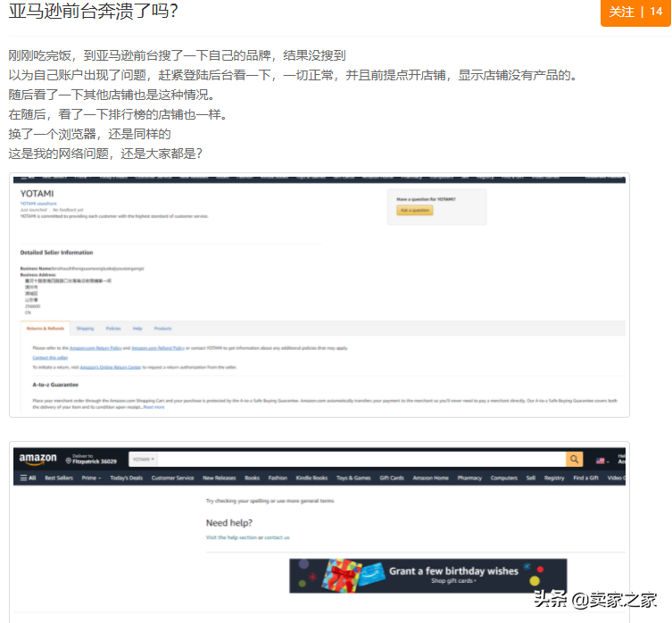Open Kindle Books nav item
This screenshot has height=623, width=672.
(x=311, y=478)
